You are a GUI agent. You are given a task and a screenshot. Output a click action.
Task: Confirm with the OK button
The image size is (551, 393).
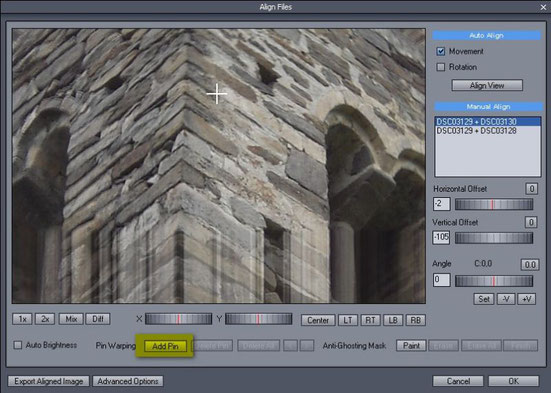tap(513, 381)
